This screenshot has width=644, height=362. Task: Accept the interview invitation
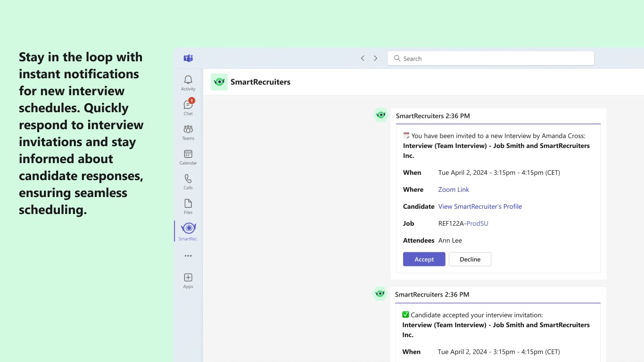click(424, 259)
